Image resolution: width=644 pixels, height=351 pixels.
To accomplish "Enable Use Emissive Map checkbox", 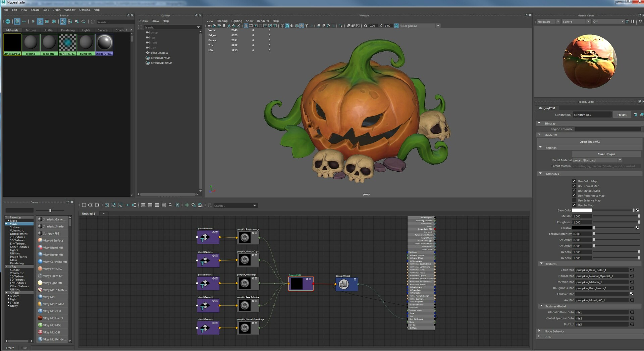I will [574, 200].
